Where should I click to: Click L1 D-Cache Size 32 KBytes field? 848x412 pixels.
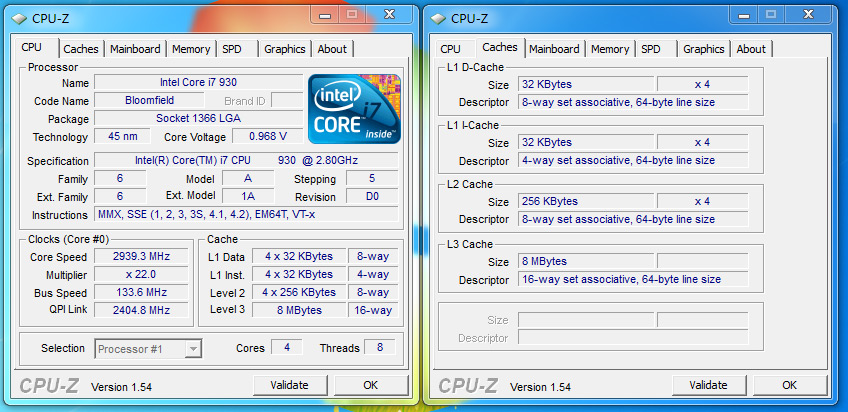coord(586,84)
